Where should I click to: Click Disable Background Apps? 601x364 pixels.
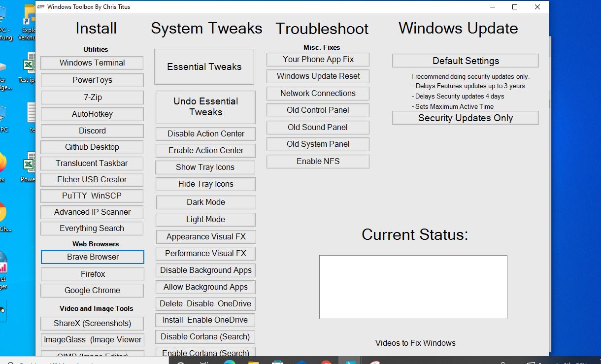206,270
